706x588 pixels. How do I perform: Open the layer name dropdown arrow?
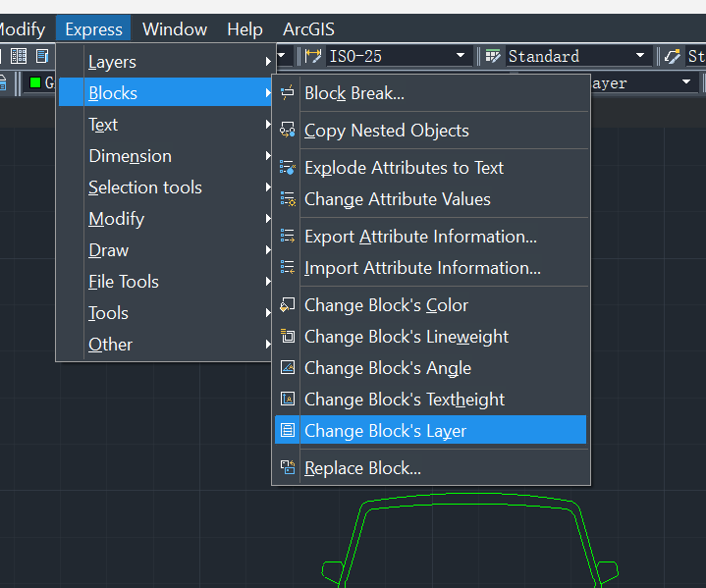[686, 82]
